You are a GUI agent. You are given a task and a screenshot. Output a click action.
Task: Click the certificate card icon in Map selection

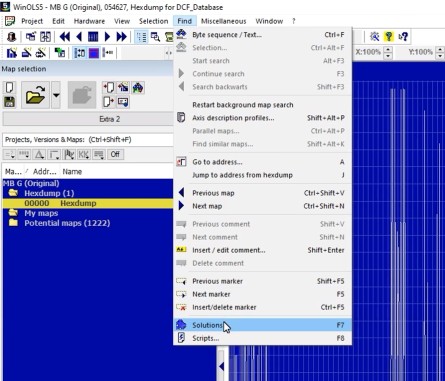[x=123, y=102]
